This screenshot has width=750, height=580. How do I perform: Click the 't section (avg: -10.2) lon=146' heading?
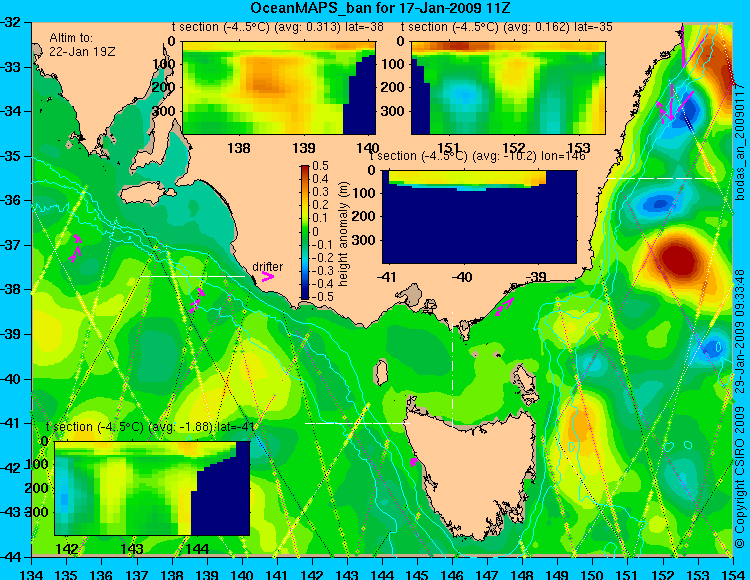point(478,156)
